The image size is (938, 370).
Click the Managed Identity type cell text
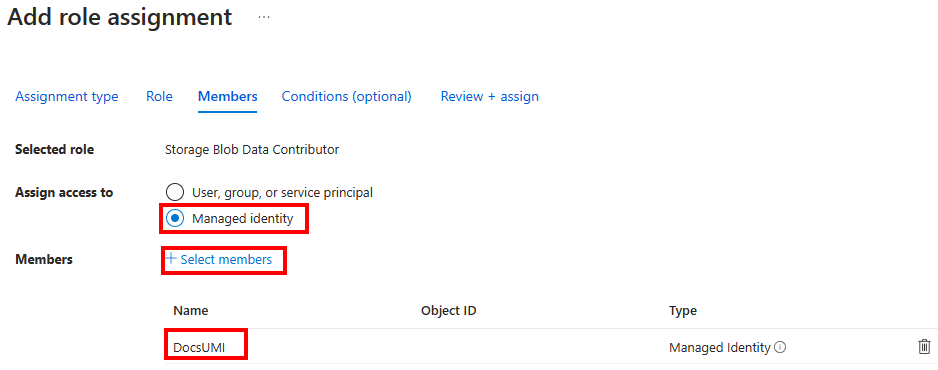click(720, 347)
